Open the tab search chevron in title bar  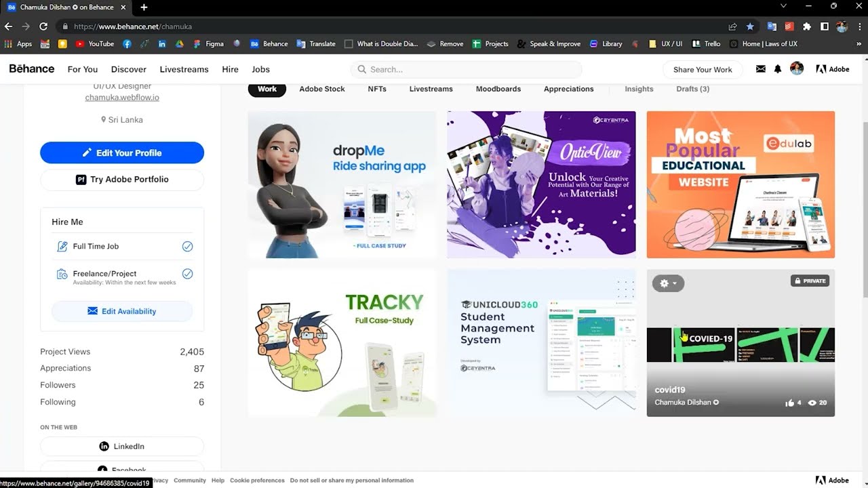[x=783, y=6]
